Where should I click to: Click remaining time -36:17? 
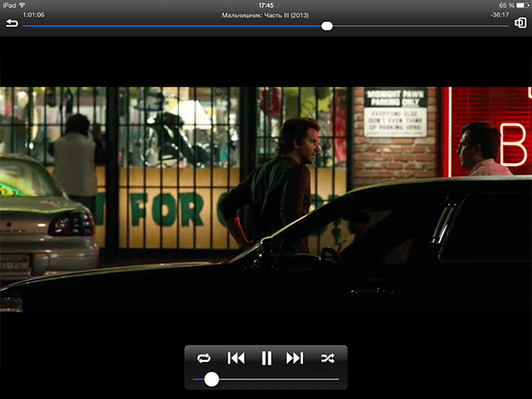499,15
